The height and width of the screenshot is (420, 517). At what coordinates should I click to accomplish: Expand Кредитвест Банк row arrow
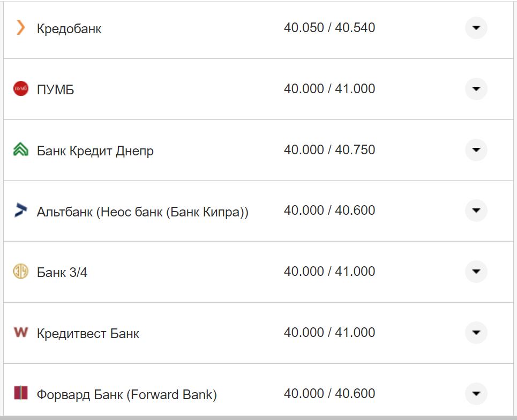[x=476, y=333]
